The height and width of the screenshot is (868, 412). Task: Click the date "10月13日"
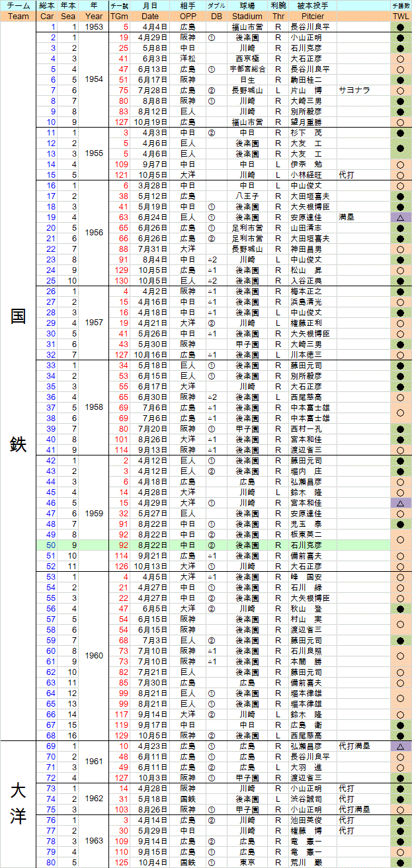pyautogui.click(x=150, y=566)
